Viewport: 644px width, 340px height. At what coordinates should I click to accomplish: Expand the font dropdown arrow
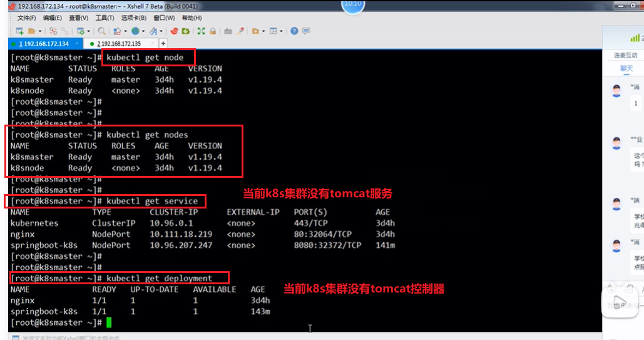tap(161, 31)
